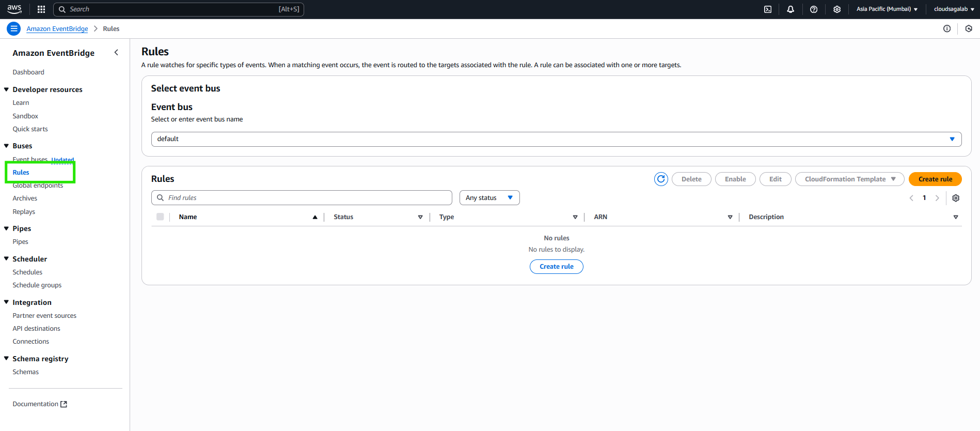The height and width of the screenshot is (431, 980).
Task: Click the Enable button
Action: pos(735,179)
